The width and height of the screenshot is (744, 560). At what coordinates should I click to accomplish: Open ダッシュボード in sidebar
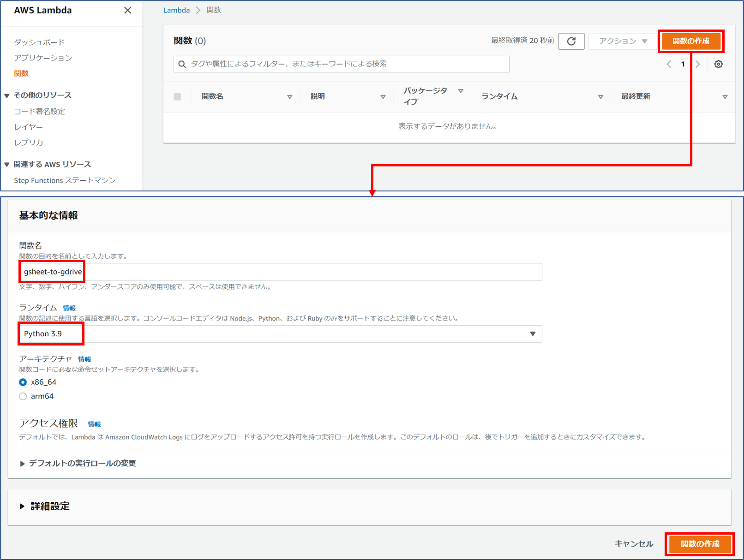tap(39, 42)
